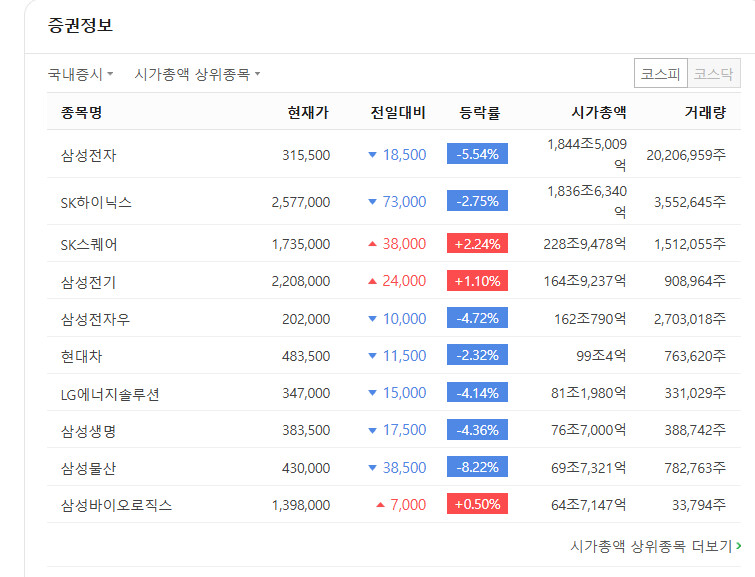
Task: Click the 73,000 change value
Action: point(404,201)
